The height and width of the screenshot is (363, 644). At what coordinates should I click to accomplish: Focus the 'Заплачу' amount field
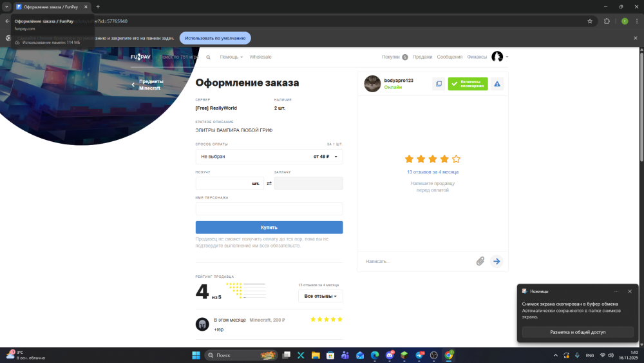click(x=308, y=183)
